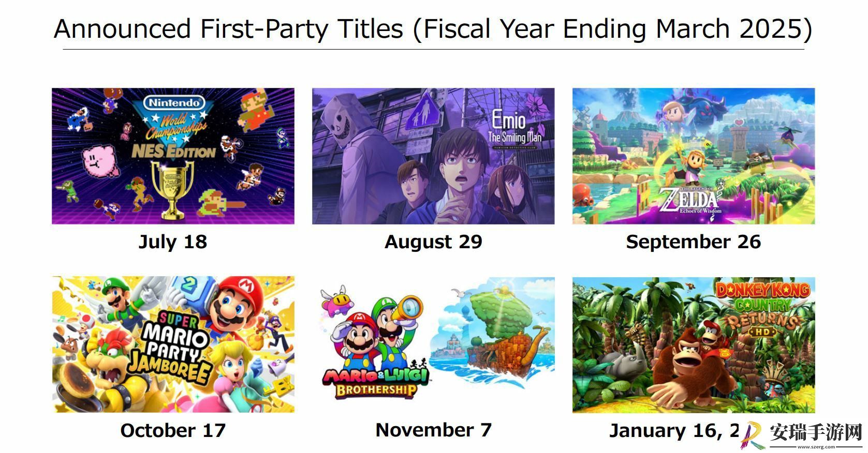The image size is (868, 453).
Task: Click the August 29 release date label
Action: [433, 242]
